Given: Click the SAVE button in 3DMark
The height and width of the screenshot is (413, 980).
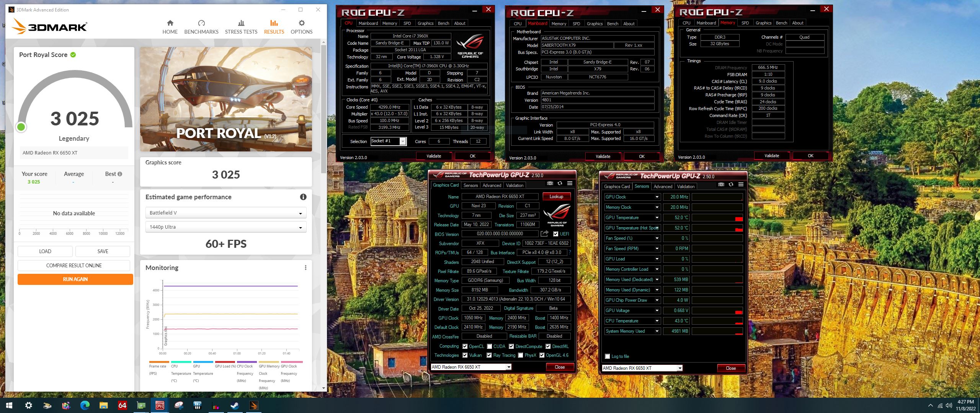Looking at the screenshot, I should (103, 251).
